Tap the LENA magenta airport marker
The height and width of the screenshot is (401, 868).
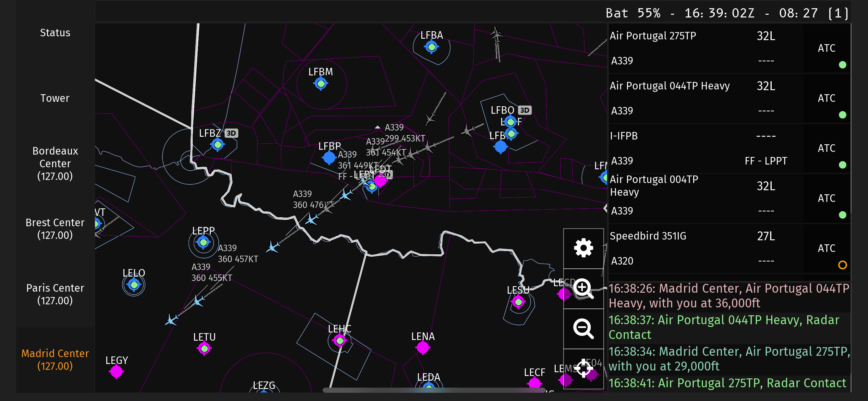pyautogui.click(x=423, y=348)
